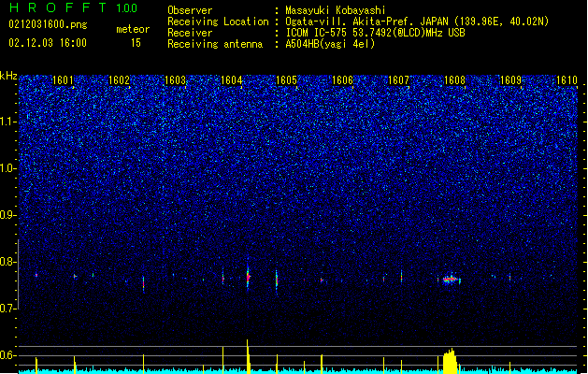Click the 1608 time marker
This screenshot has width=588, height=374.
pyautogui.click(x=454, y=80)
